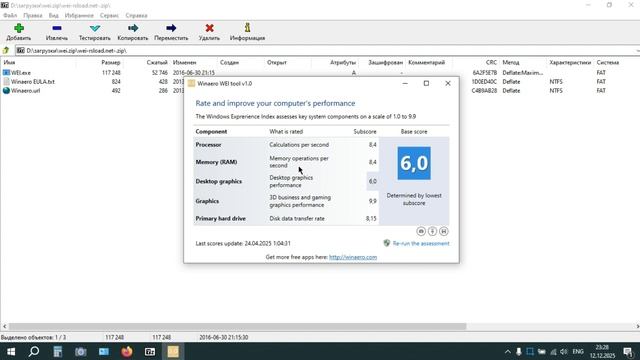The image size is (640, 360).
Task: Click the ENG language indicator
Action: 578,351
